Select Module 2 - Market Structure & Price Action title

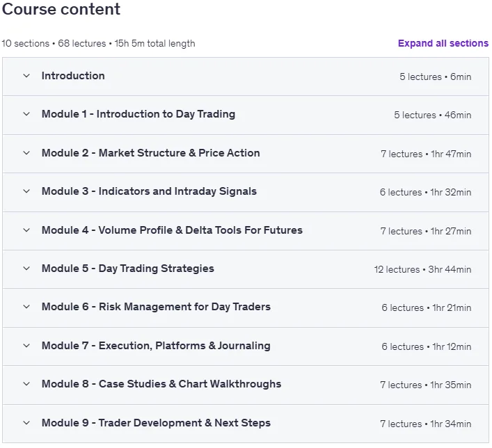(150, 153)
